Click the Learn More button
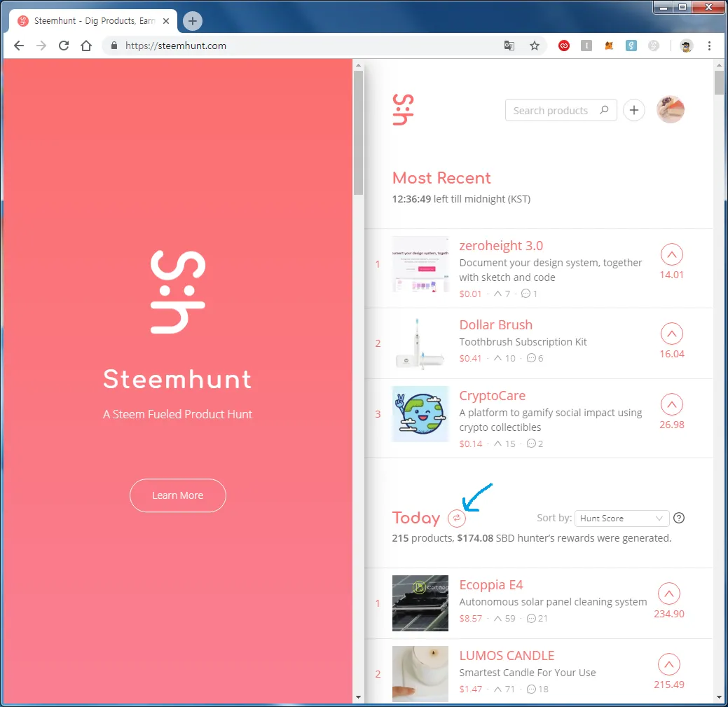The image size is (728, 707). click(x=178, y=495)
